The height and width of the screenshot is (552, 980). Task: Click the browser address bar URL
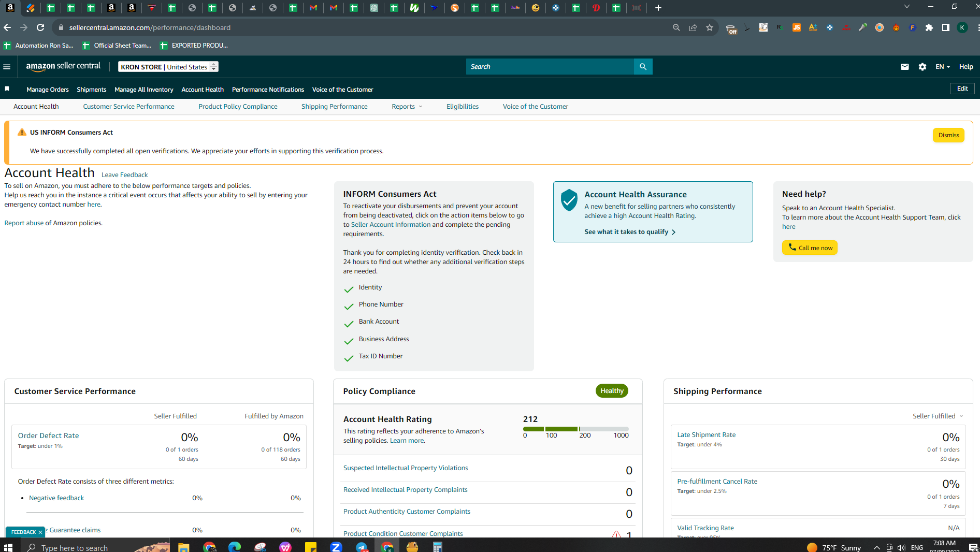[150, 27]
